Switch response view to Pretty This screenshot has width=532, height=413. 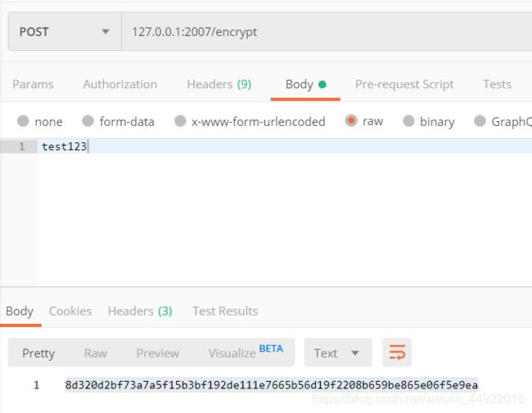(x=38, y=353)
